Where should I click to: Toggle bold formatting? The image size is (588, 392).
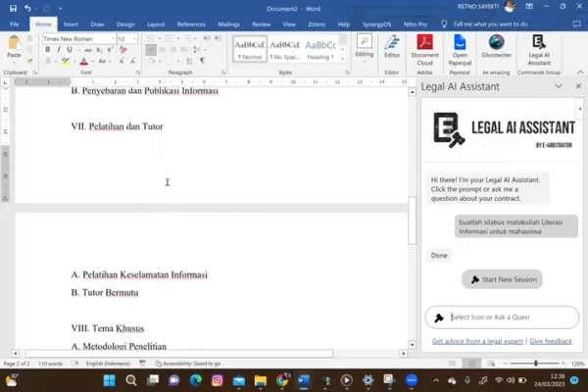(48, 50)
